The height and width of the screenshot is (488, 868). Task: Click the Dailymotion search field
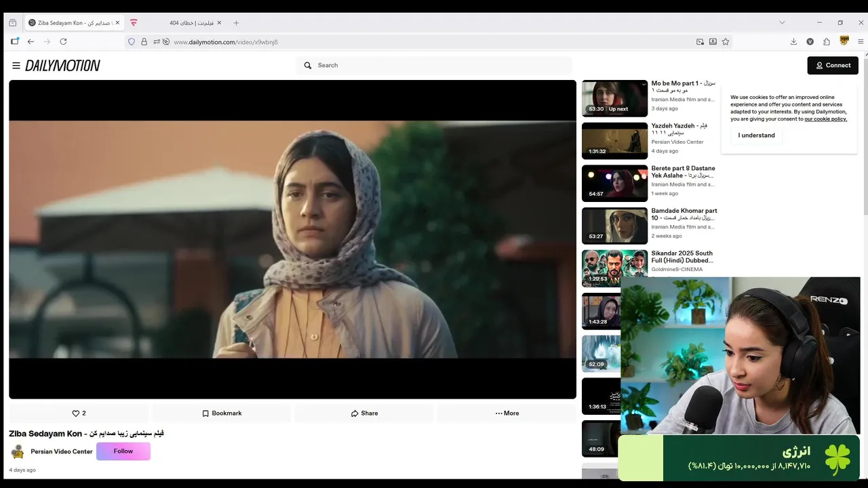click(x=434, y=66)
